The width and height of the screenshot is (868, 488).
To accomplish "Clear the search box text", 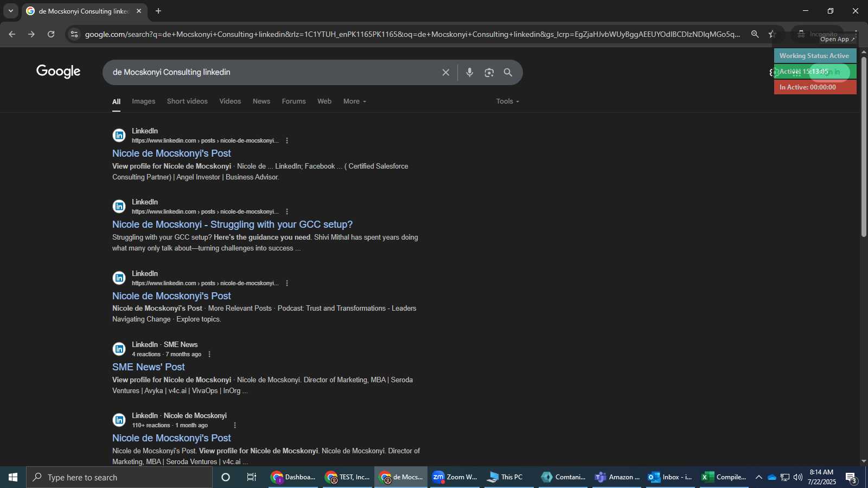I will coord(445,72).
